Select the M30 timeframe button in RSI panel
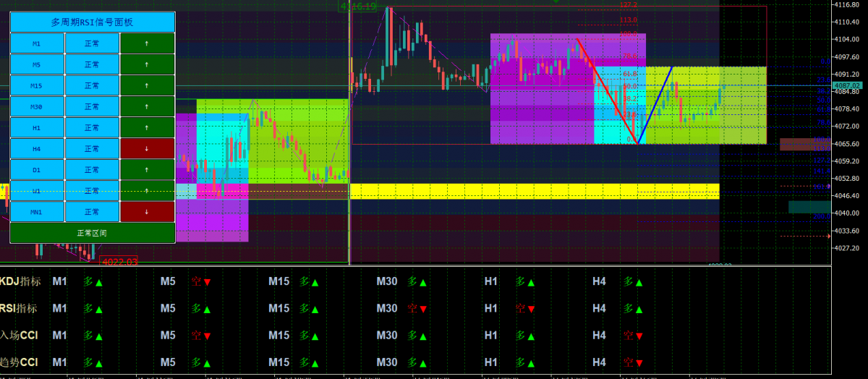868x379 pixels. pos(37,106)
